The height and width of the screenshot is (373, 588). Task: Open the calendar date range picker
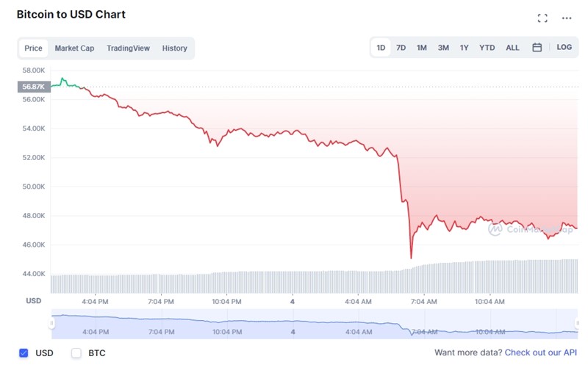click(x=537, y=48)
